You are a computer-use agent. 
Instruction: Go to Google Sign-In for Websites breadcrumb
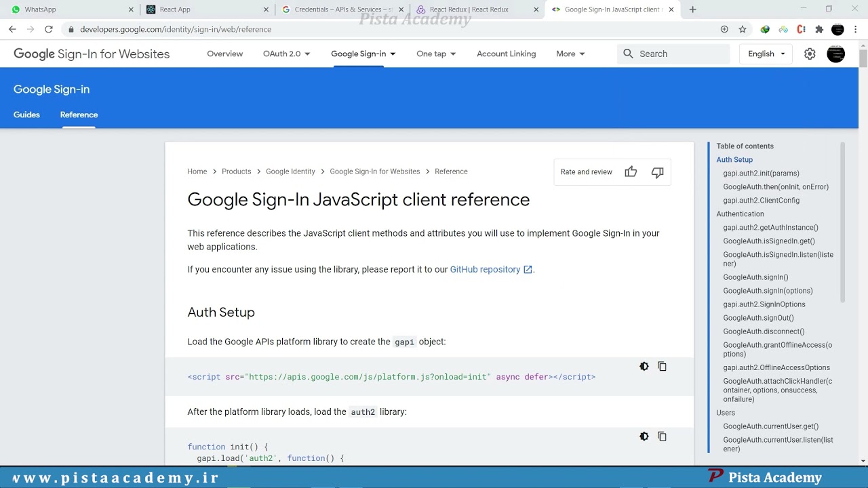[374, 171]
